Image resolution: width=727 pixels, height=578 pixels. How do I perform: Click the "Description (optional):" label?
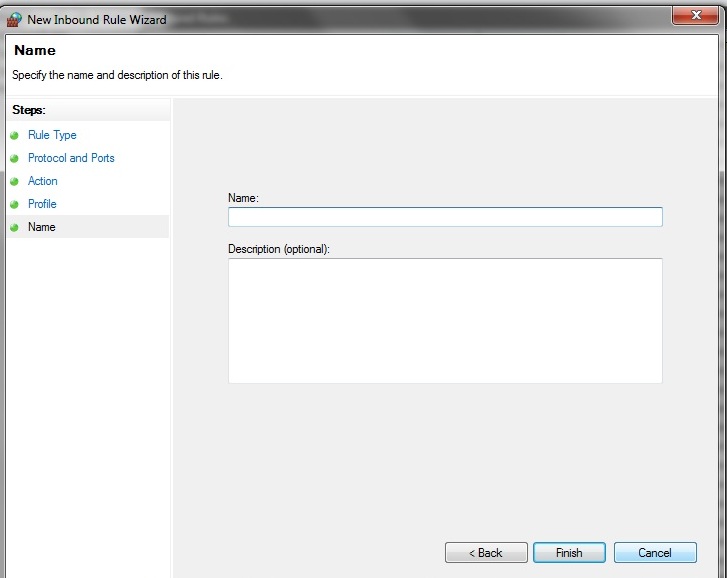click(x=279, y=248)
